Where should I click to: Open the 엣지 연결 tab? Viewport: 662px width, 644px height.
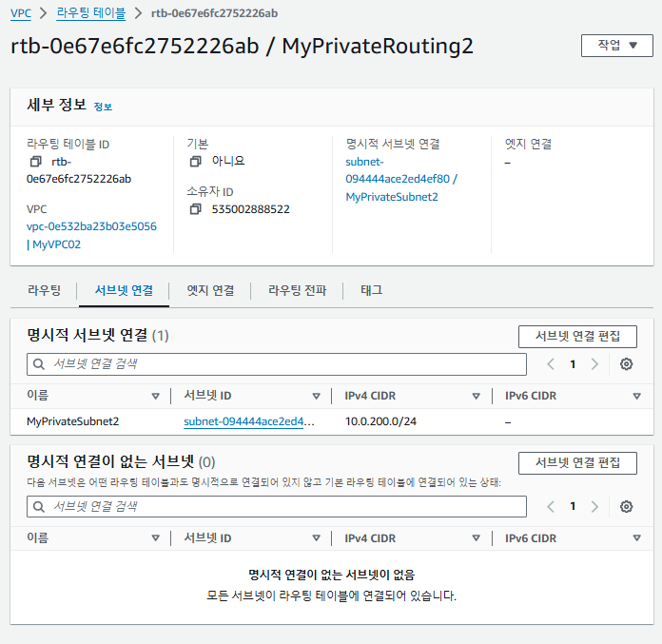point(210,290)
